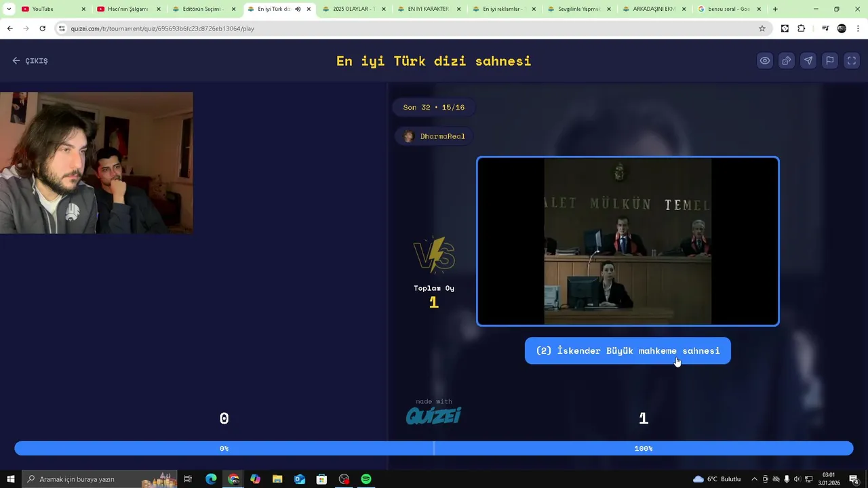
Task: Open Task View on taskbar
Action: pyautogui.click(x=189, y=479)
